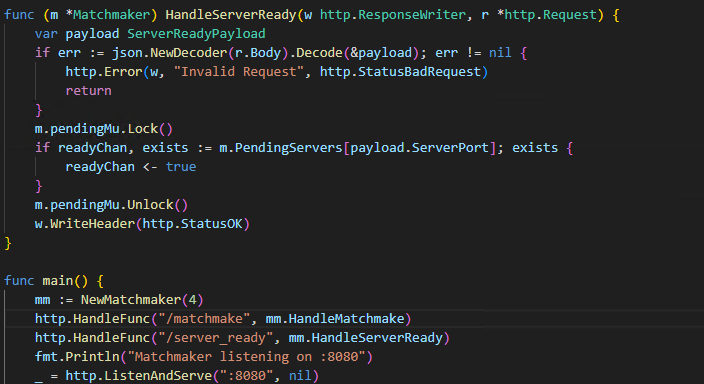Click the true literal
Viewport: 704px width, 384px height.
tap(181, 167)
